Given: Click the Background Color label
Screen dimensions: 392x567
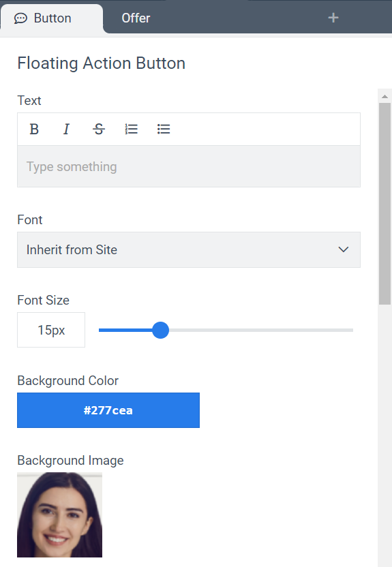Looking at the screenshot, I should click(67, 381).
